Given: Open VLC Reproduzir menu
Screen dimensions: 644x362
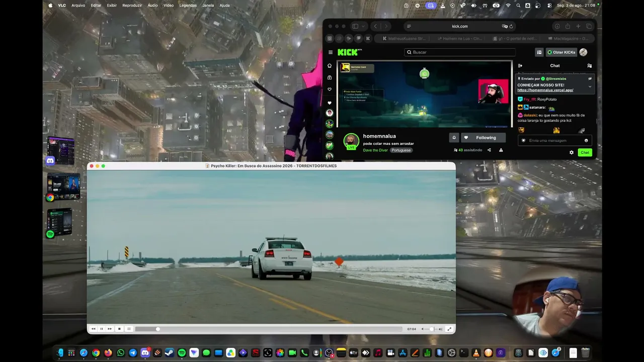Looking at the screenshot, I should 132,6.
